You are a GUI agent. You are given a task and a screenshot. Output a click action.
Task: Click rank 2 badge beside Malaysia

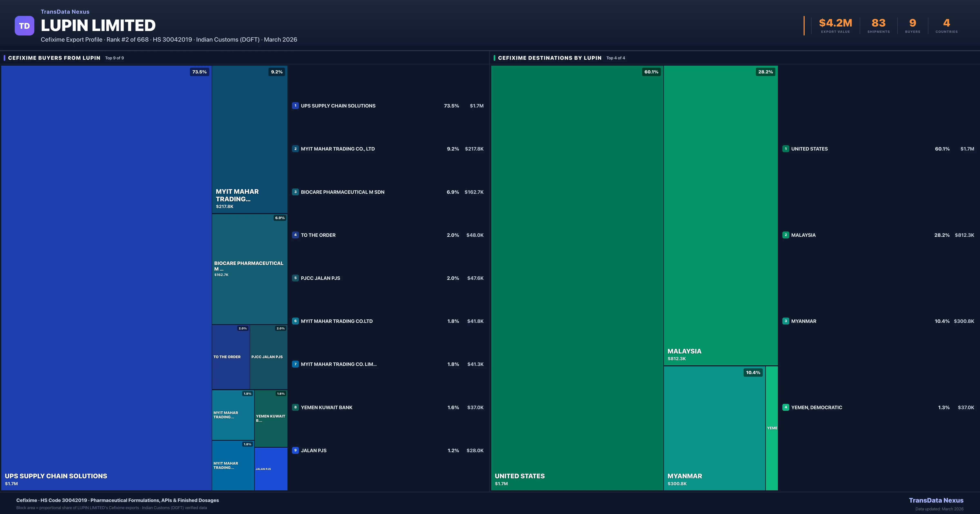[786, 235]
